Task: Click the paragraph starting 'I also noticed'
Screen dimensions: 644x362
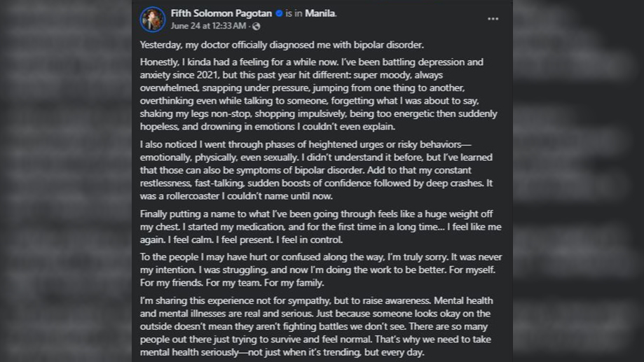Action: click(x=316, y=170)
